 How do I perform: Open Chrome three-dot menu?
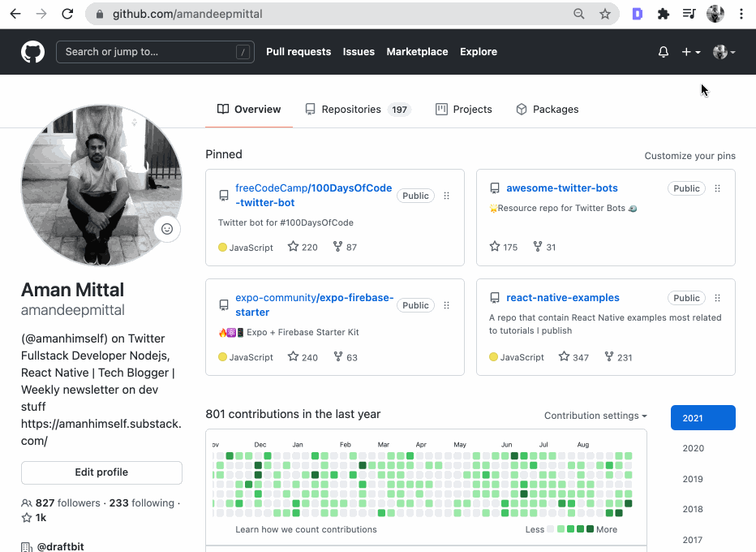click(741, 14)
